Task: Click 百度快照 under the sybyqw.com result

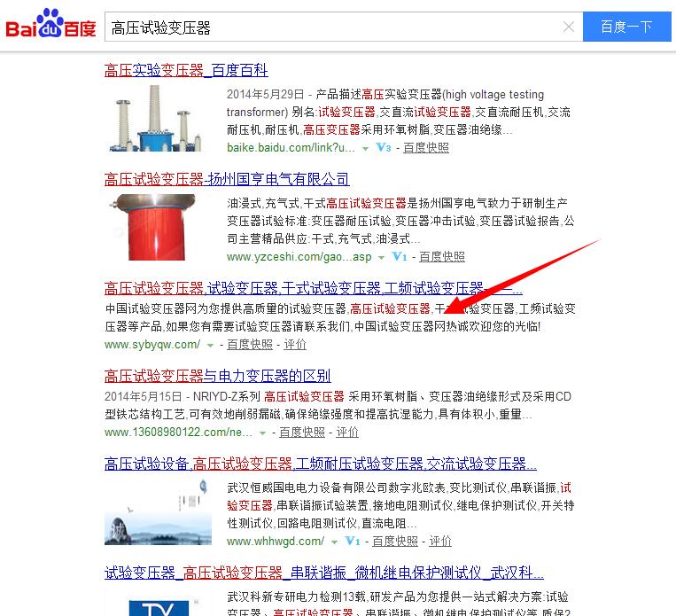Action: (250, 344)
